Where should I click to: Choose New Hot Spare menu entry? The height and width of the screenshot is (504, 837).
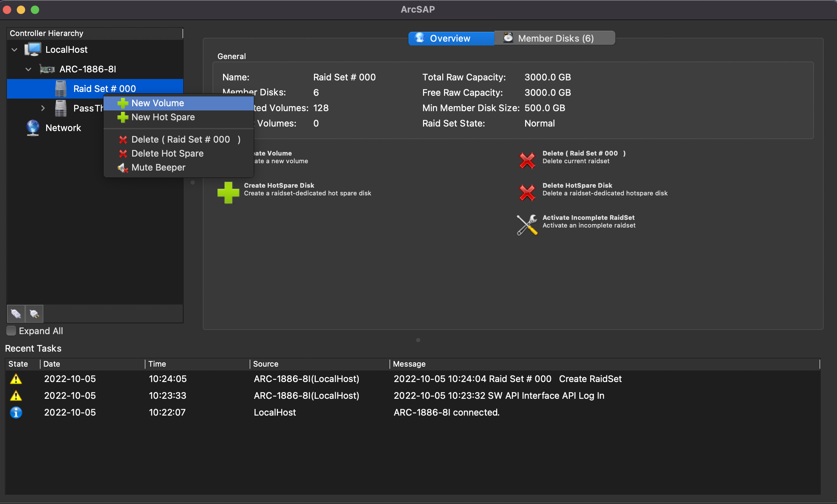pos(163,117)
